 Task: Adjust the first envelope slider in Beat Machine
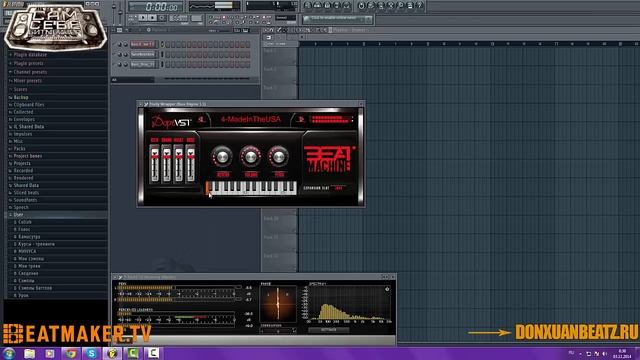coord(155,164)
